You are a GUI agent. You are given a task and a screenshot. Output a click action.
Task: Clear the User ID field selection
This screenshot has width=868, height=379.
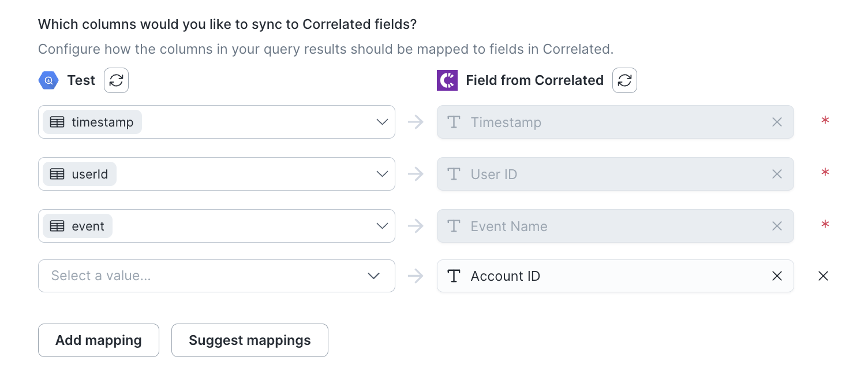[x=777, y=174]
